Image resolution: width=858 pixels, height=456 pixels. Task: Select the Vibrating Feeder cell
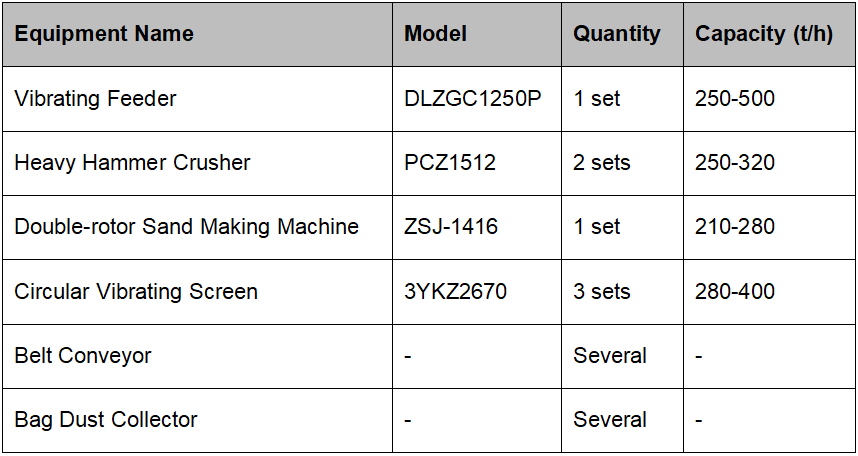[95, 99]
